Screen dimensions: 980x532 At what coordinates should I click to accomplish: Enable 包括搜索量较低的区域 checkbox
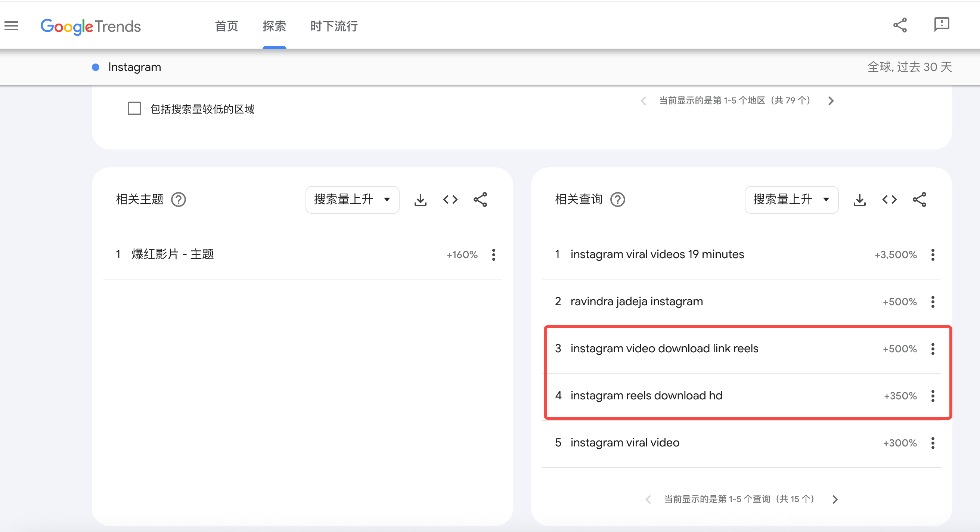coord(134,108)
